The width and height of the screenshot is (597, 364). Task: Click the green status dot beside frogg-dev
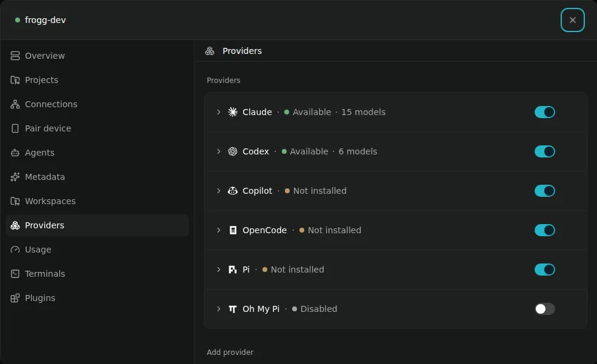[17, 20]
